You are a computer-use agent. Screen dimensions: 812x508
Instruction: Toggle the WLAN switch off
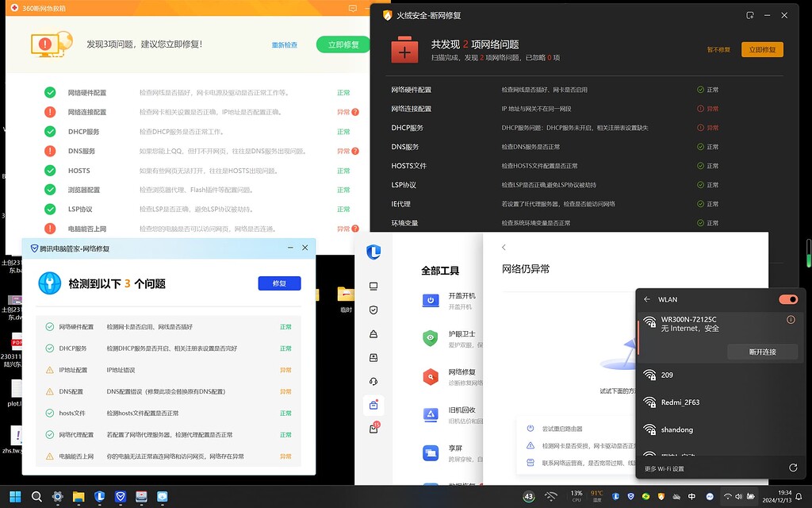[x=788, y=299]
